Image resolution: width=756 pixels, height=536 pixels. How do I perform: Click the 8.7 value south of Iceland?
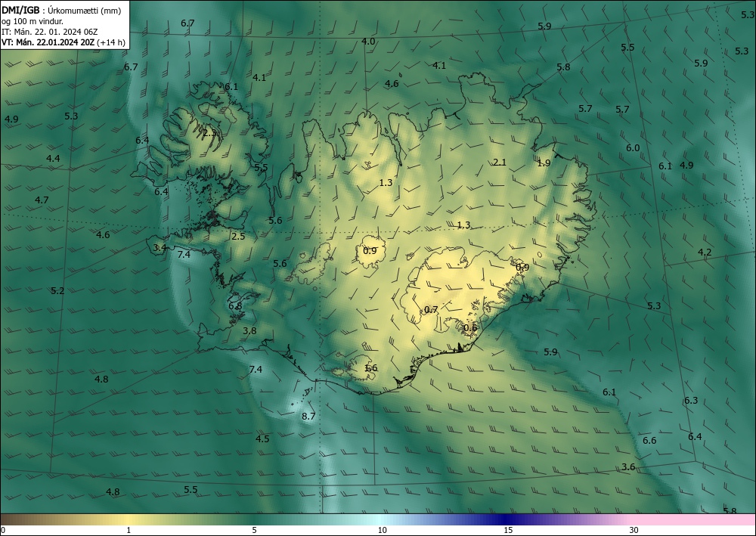(308, 416)
